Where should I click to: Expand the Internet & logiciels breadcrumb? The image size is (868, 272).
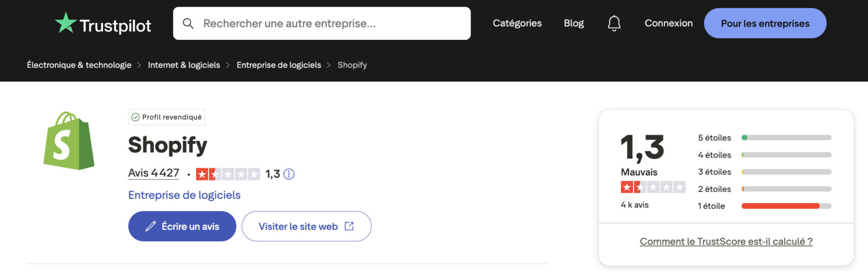coord(184,65)
